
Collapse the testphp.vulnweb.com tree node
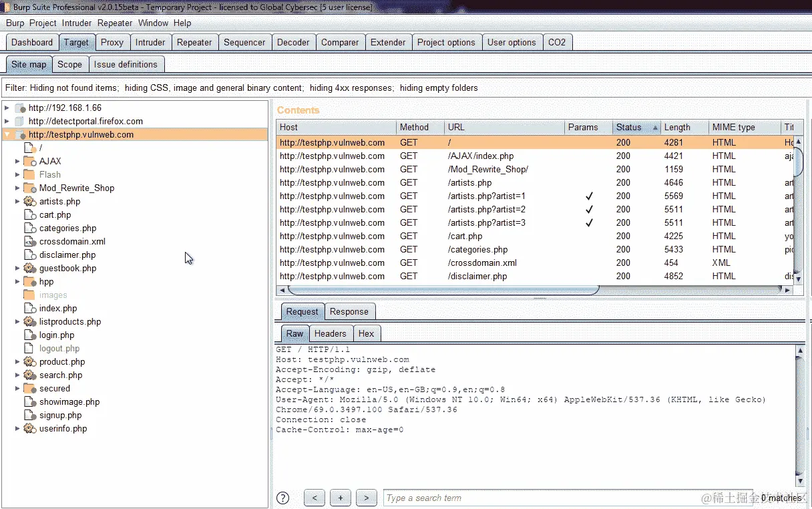pos(7,134)
